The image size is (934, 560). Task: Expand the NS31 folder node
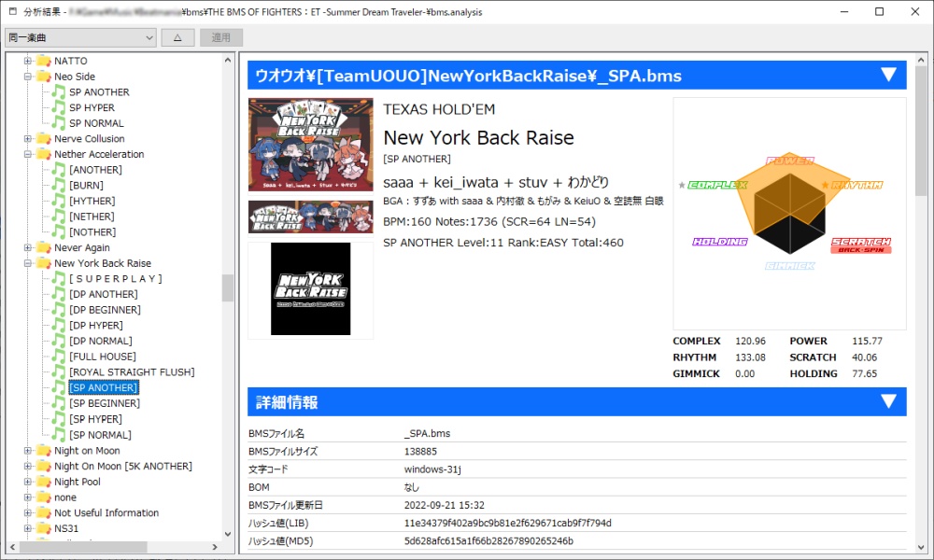[27, 528]
